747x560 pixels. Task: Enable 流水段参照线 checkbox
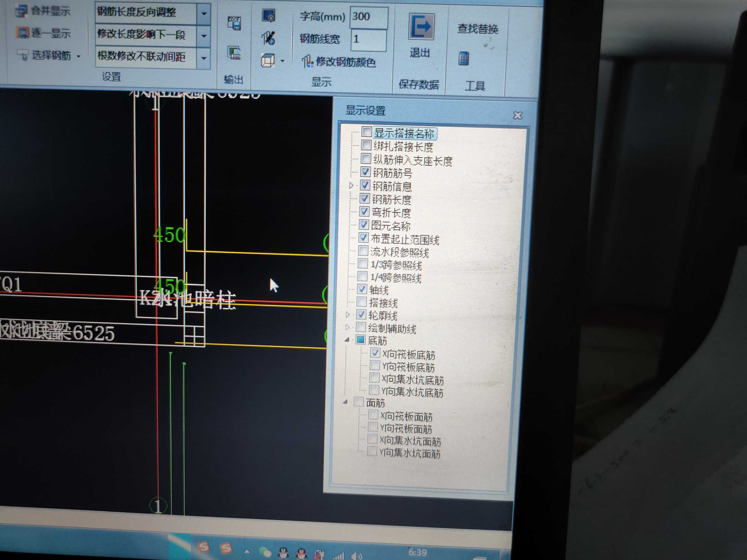[363, 251]
